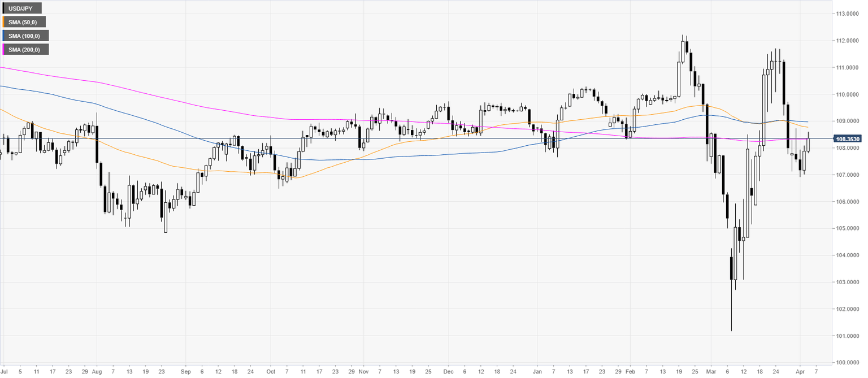Click the Jan label on time axis

click(537, 372)
